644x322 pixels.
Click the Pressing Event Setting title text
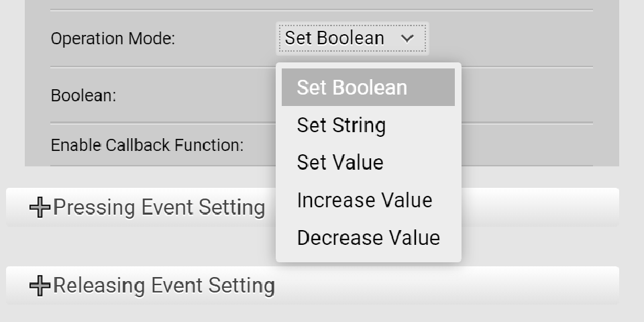coord(159,208)
